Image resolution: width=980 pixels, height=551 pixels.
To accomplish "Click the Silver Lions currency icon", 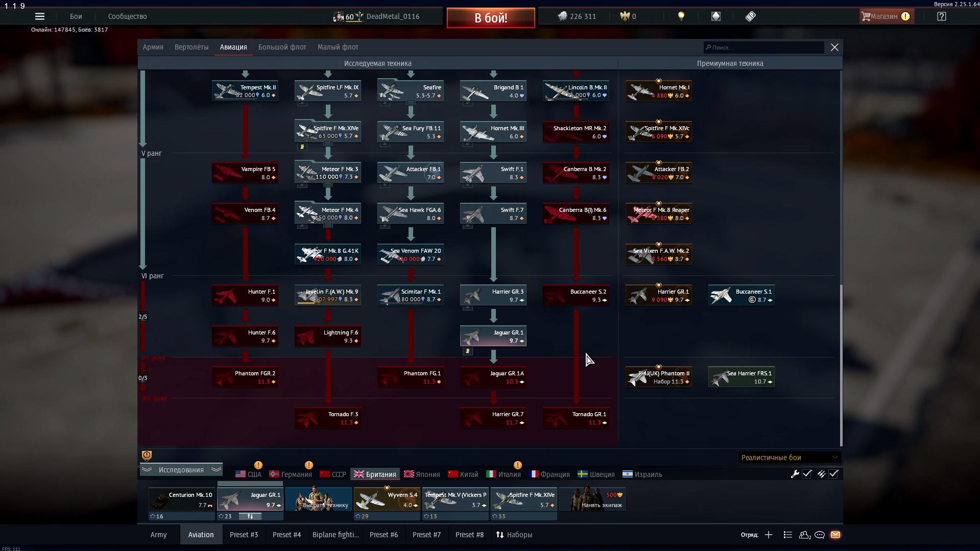I will (x=562, y=16).
